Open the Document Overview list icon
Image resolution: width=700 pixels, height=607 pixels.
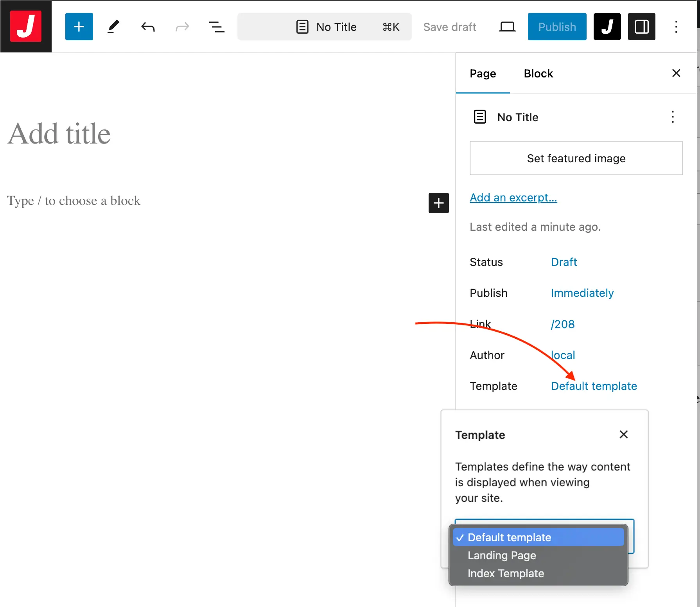(216, 27)
